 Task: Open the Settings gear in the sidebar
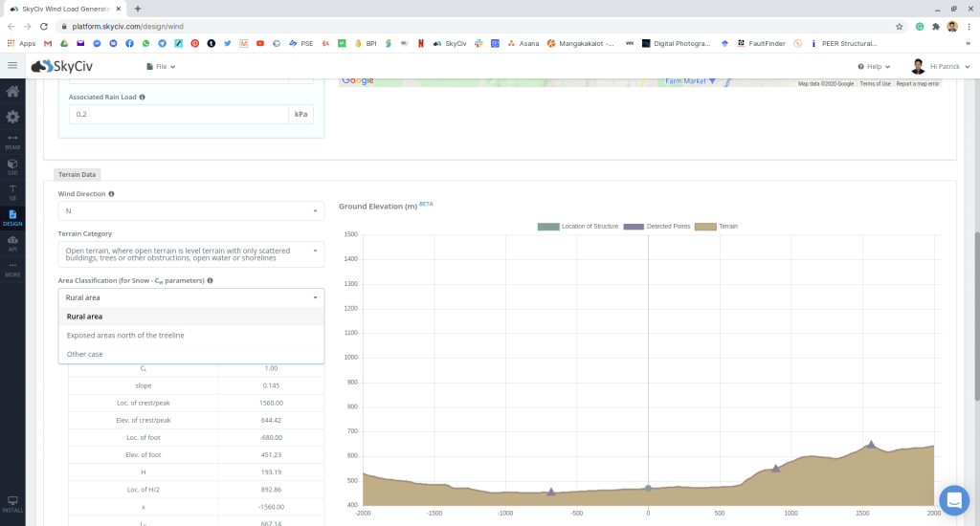[x=12, y=117]
